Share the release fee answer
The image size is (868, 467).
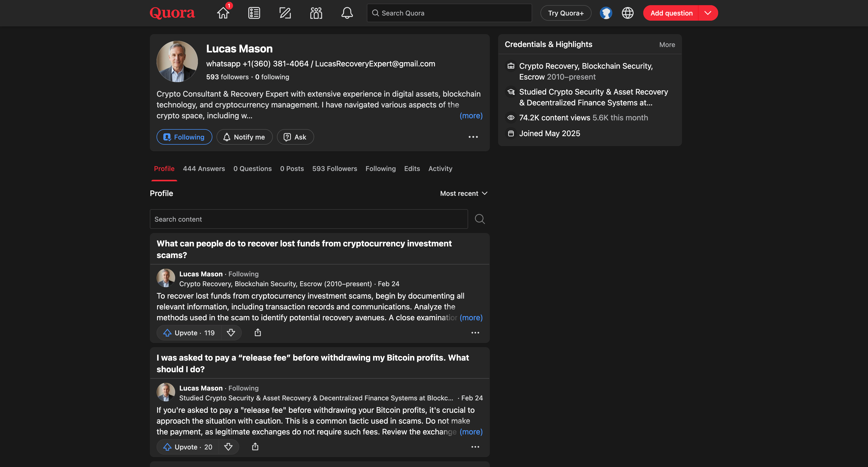point(255,447)
